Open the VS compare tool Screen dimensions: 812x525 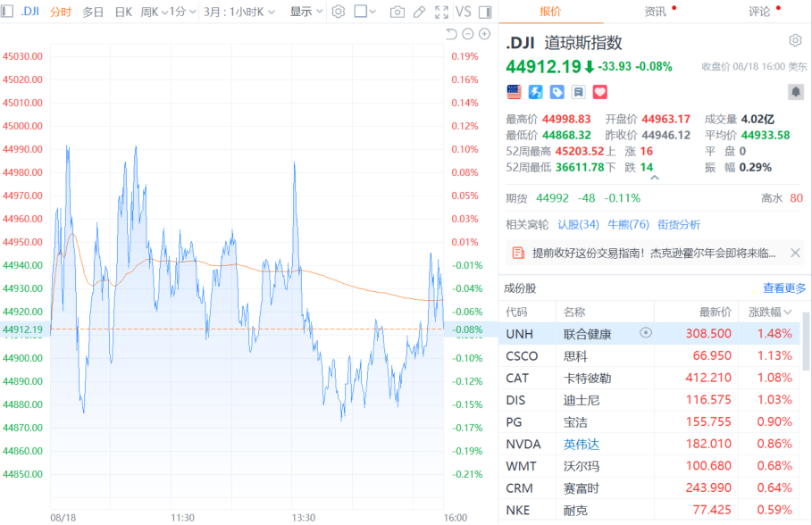point(463,12)
